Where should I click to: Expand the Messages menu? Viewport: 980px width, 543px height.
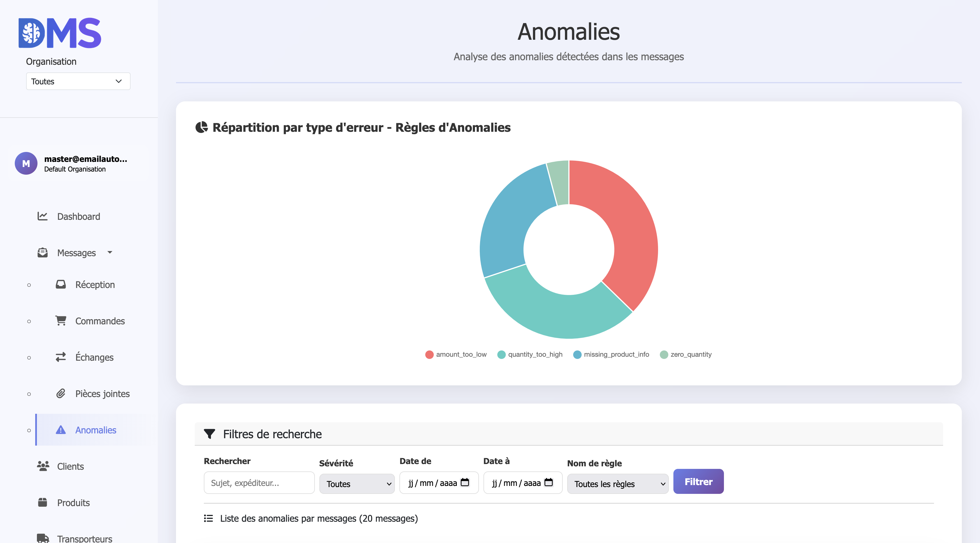point(76,253)
